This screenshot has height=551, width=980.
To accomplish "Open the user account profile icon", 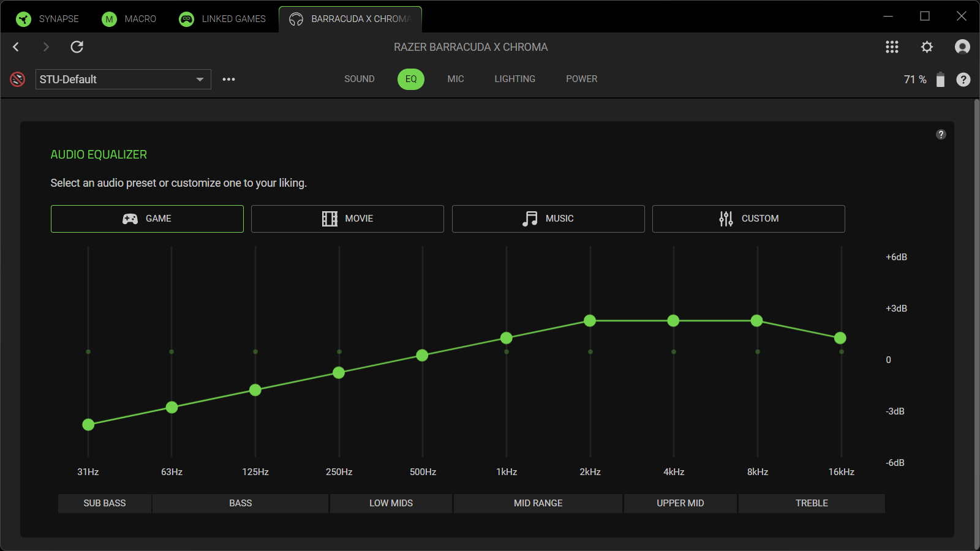I will click(962, 47).
